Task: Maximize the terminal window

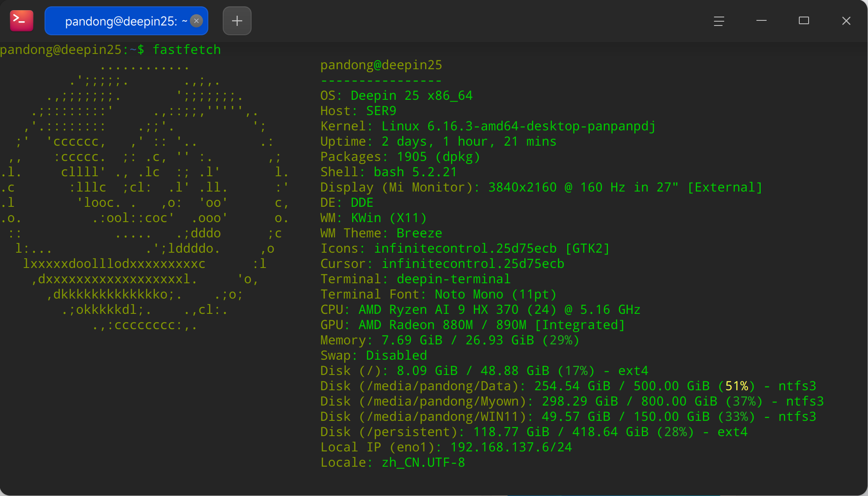Action: (804, 21)
